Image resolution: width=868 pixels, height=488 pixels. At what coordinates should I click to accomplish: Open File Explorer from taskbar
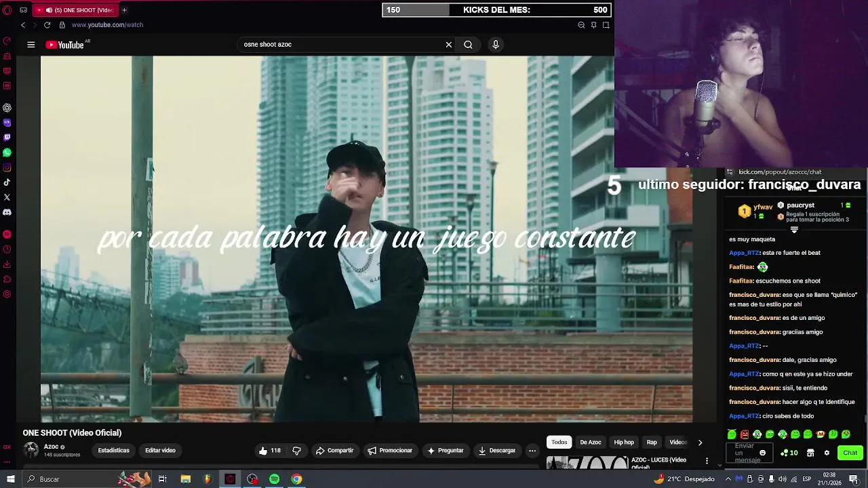185,479
